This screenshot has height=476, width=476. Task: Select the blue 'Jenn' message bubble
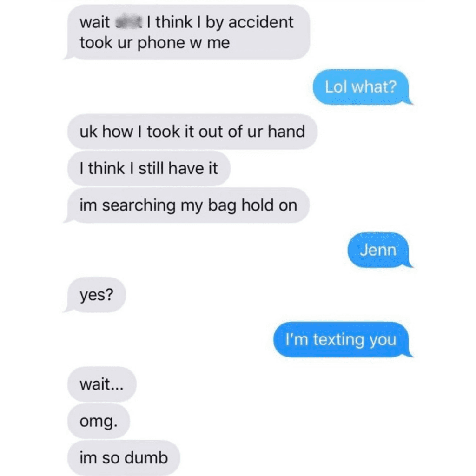click(378, 250)
